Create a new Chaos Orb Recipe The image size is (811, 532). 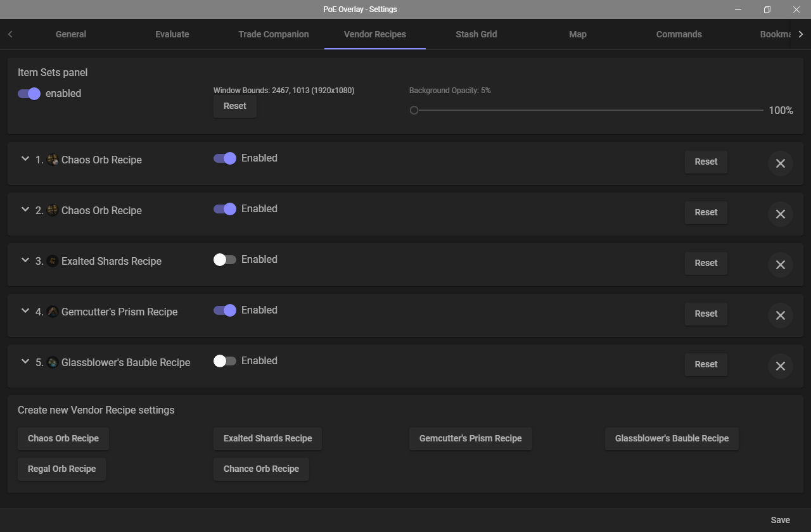pos(63,438)
